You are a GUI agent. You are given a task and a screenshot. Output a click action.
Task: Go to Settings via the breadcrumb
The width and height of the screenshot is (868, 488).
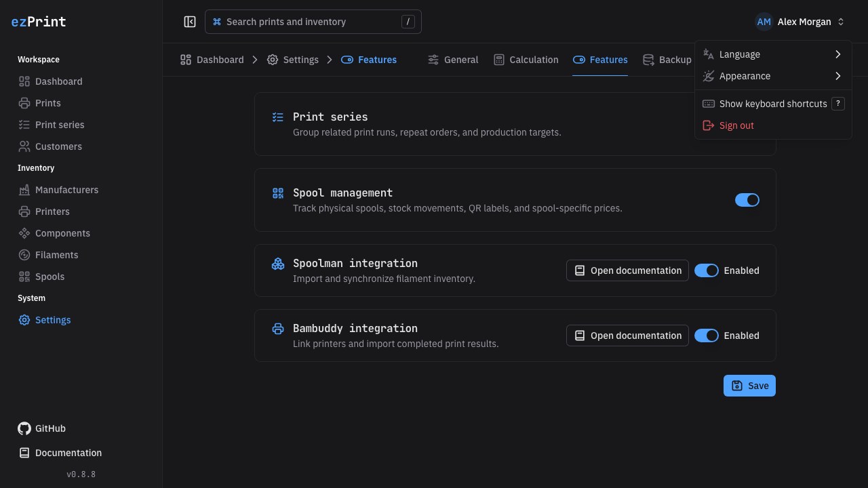coord(293,60)
